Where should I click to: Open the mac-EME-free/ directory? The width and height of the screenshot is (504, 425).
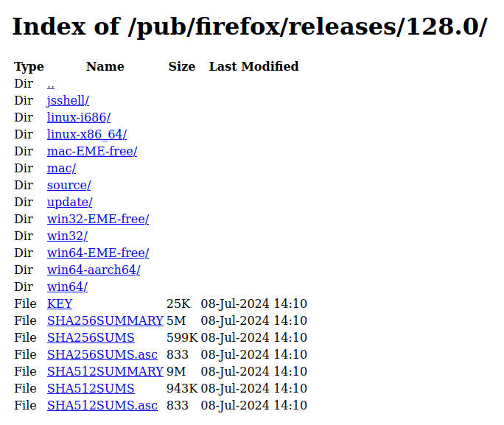pos(92,151)
